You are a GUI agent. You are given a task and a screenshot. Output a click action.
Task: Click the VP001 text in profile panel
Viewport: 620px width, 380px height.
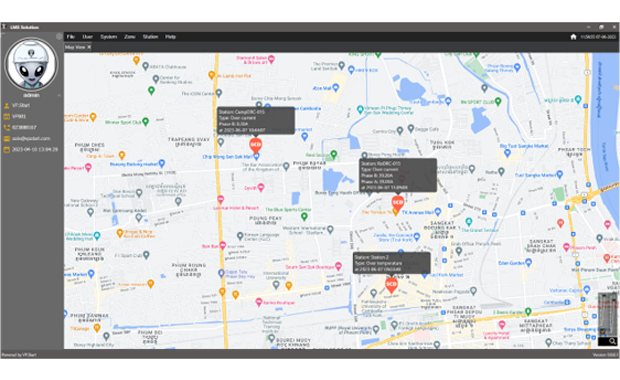pos(19,117)
